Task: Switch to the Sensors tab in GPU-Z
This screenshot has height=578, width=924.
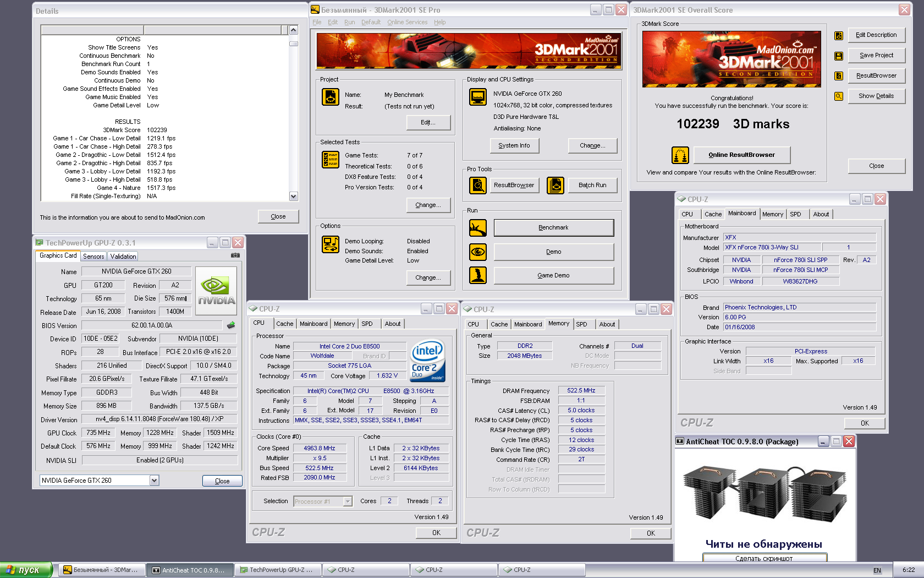Action: (x=94, y=257)
